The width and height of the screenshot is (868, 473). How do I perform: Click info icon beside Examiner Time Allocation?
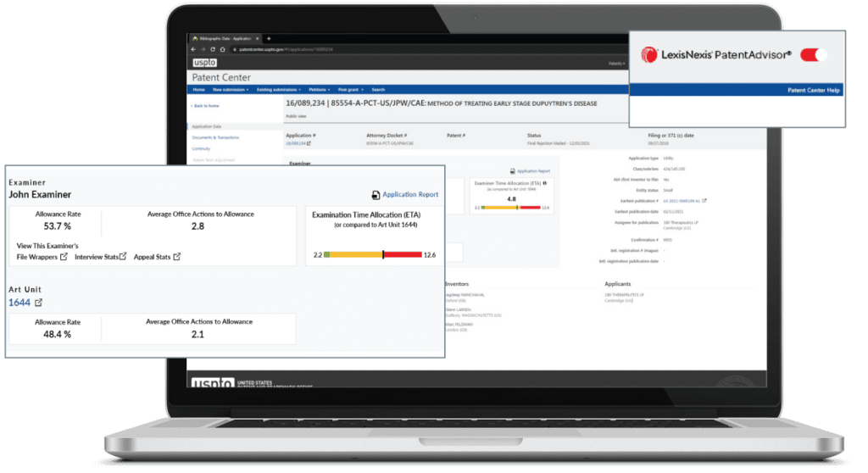[545, 183]
